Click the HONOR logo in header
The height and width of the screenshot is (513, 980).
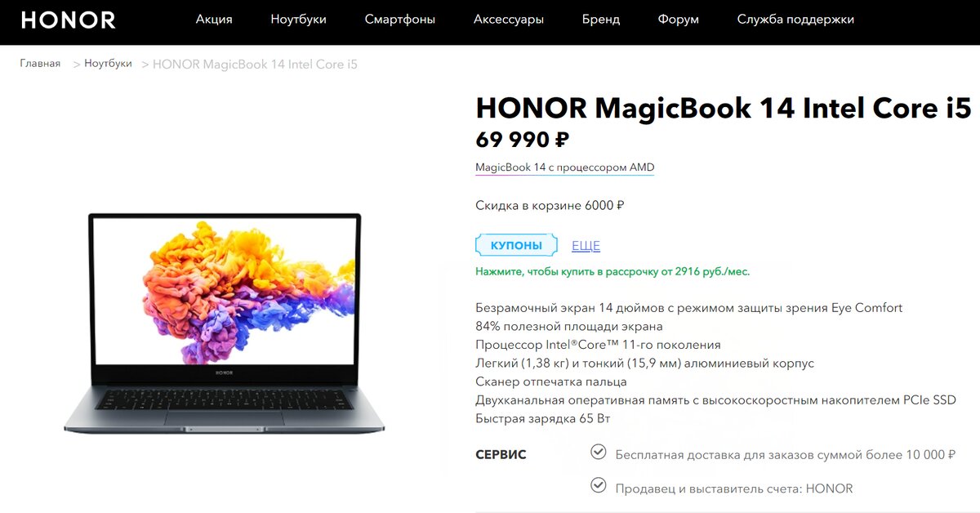click(68, 20)
